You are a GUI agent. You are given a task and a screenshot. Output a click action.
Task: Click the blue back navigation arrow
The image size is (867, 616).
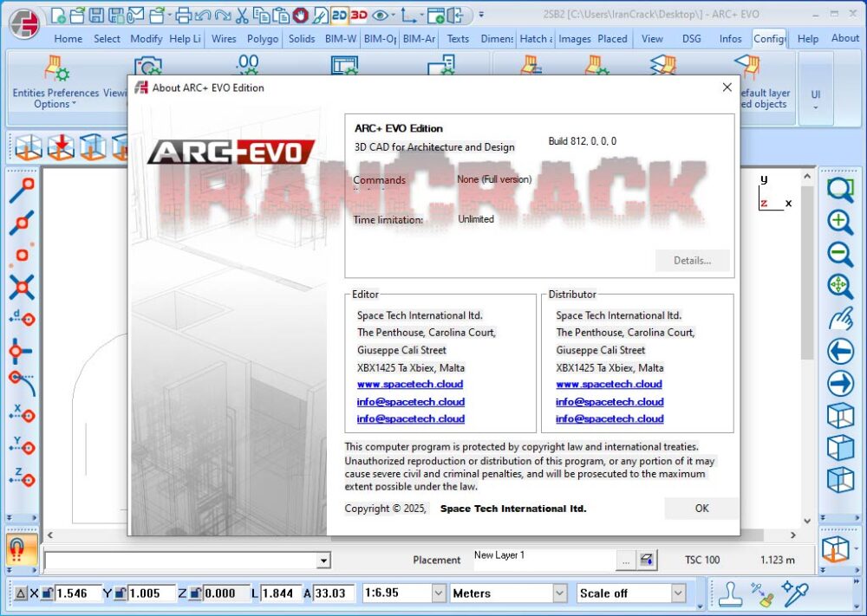(839, 350)
